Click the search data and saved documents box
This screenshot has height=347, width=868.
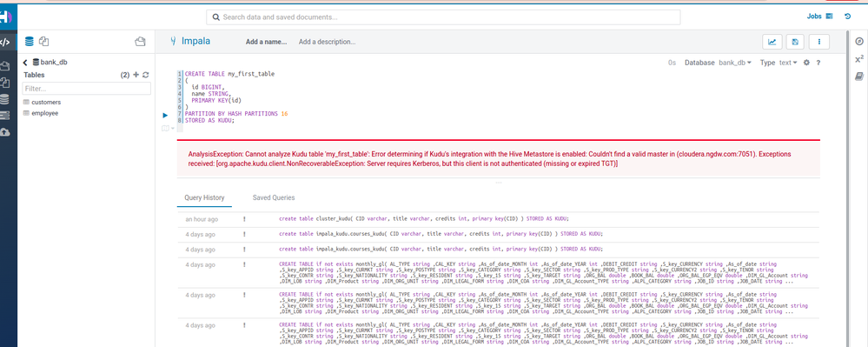point(443,17)
